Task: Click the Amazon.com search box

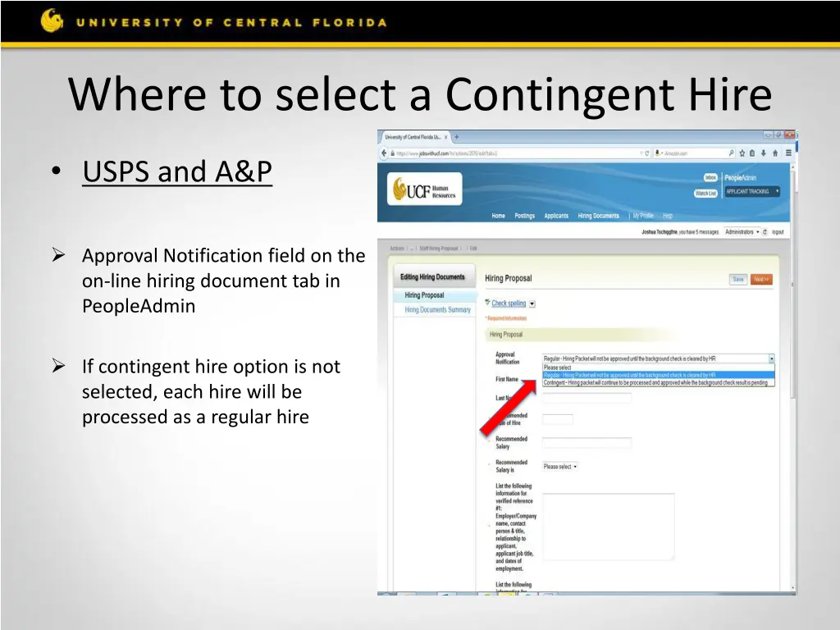Action: point(694,153)
